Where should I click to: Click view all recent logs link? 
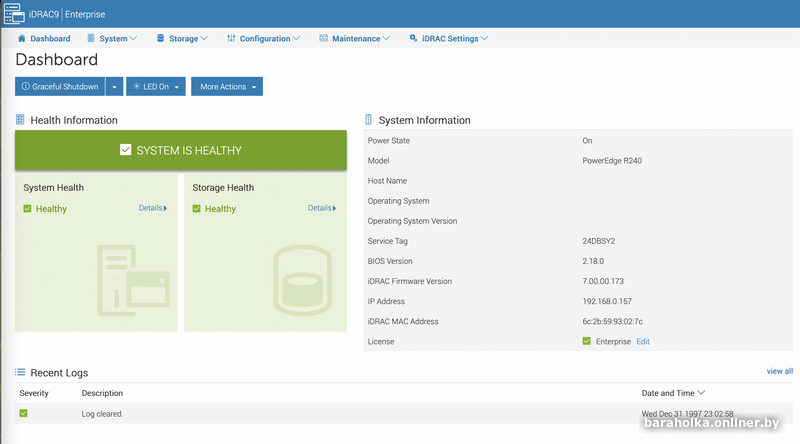(x=780, y=371)
